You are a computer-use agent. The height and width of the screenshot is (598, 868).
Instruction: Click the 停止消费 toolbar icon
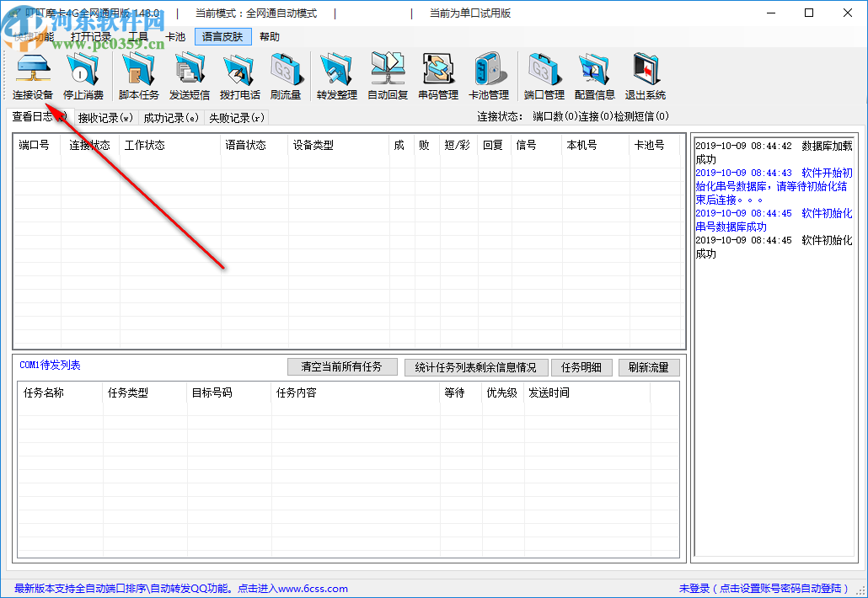pos(83,77)
